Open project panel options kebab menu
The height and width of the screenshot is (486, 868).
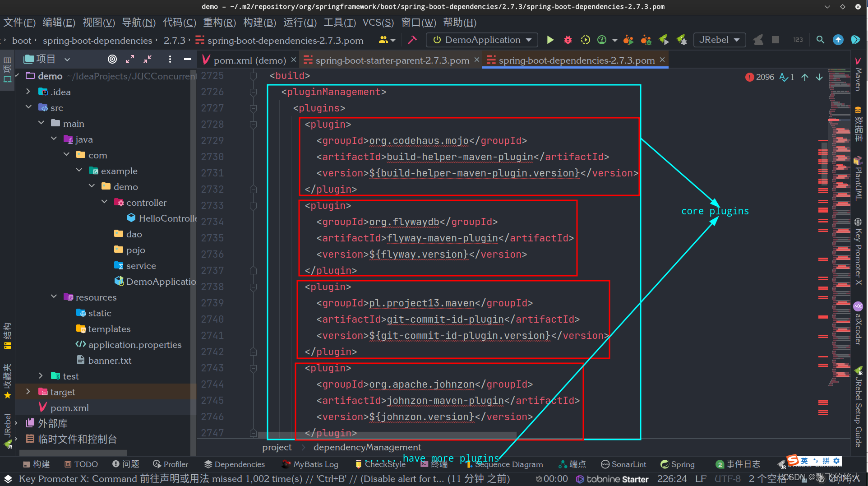click(170, 59)
